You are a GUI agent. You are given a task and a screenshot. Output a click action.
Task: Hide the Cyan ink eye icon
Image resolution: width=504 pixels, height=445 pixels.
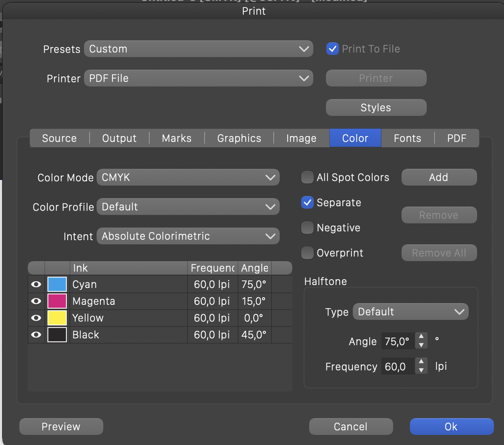click(x=36, y=284)
